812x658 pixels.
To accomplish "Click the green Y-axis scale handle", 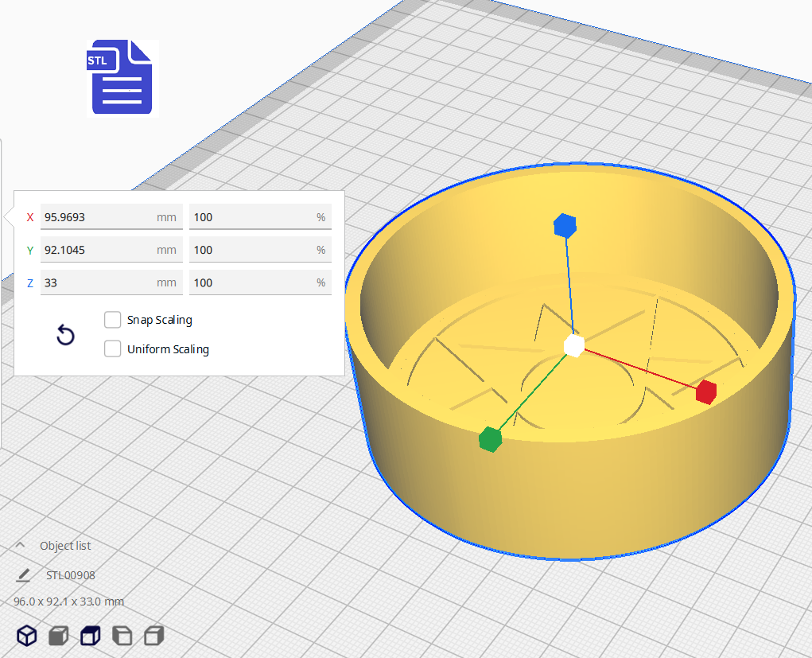I will [x=491, y=439].
